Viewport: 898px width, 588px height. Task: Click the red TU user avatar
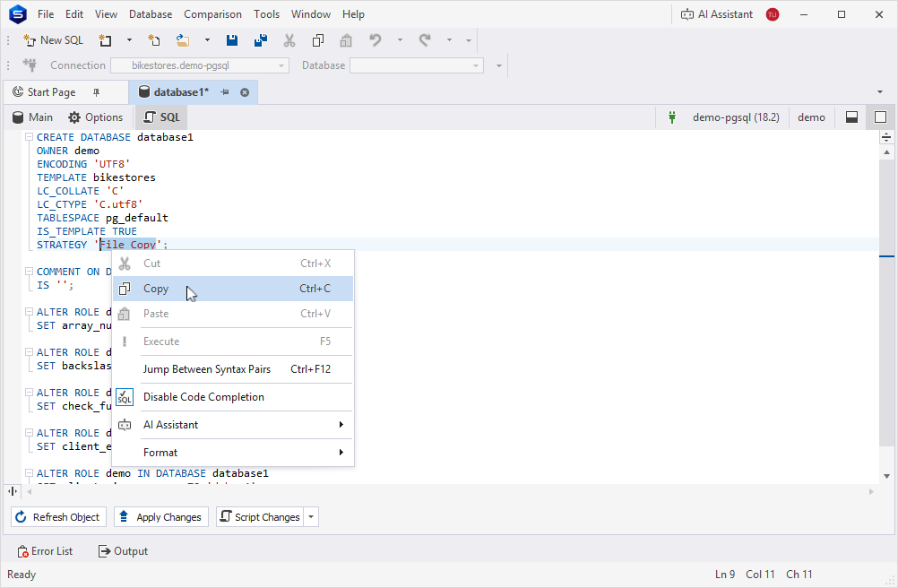click(x=772, y=14)
